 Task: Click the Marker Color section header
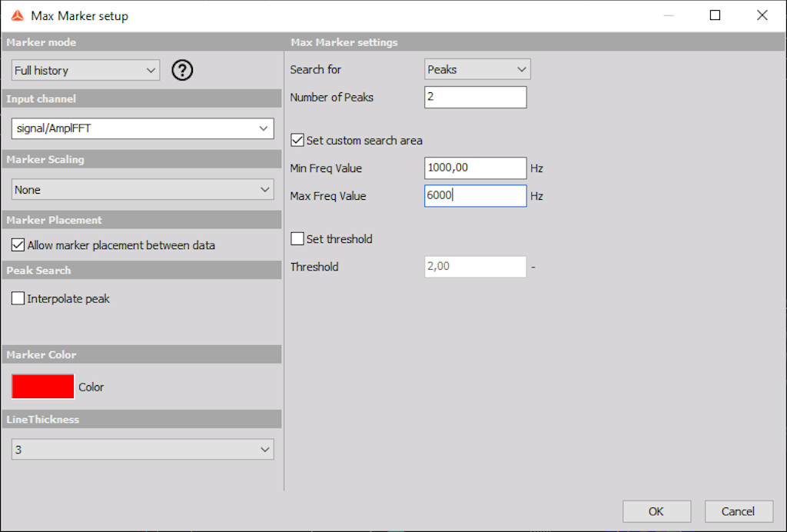(x=141, y=354)
